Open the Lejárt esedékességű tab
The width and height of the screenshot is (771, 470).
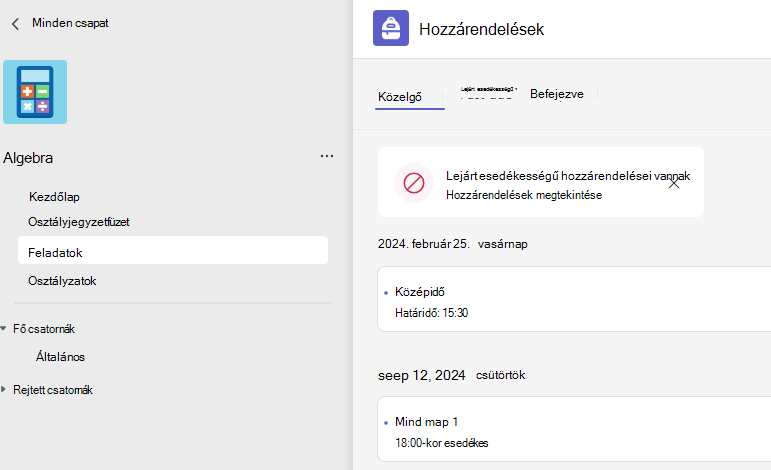[x=488, y=92]
